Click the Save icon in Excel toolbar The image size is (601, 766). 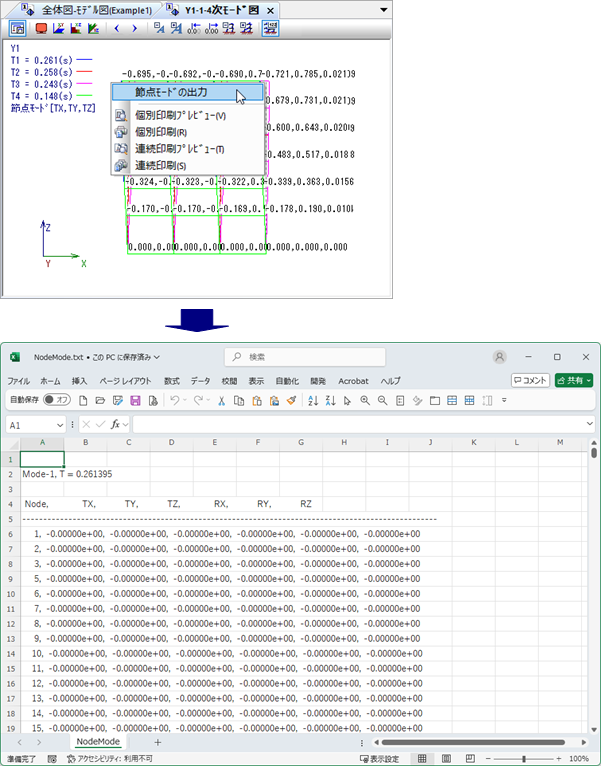(x=134, y=400)
